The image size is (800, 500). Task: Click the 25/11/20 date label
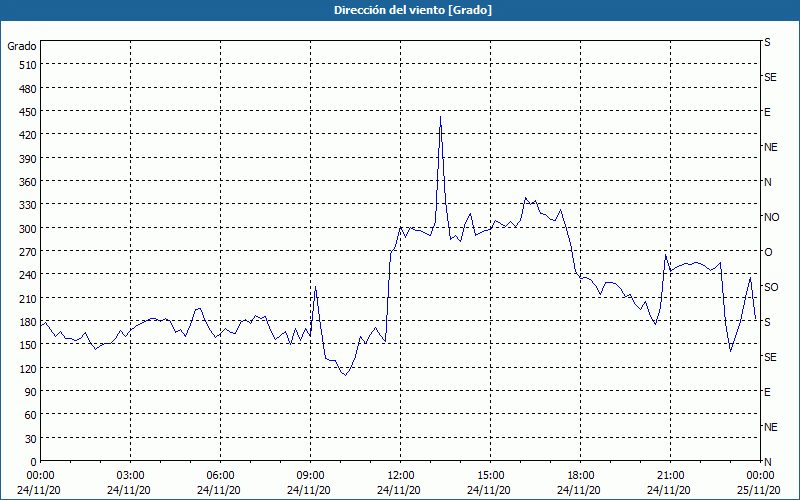[759, 490]
